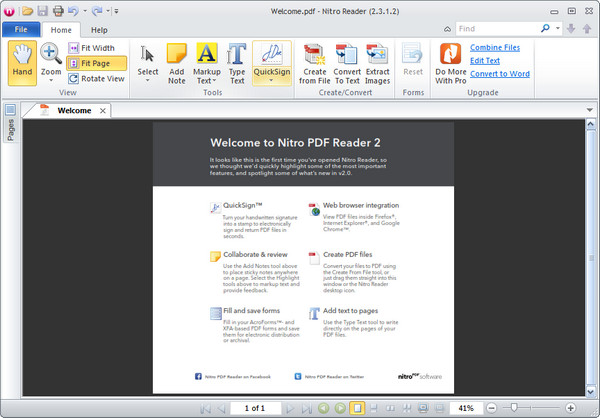Open the Undo history dropdown arrow
600x418 pixels.
click(x=85, y=11)
